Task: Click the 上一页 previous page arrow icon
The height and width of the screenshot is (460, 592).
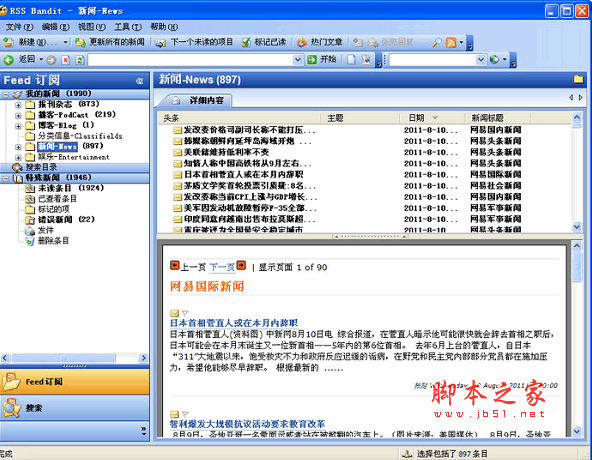Action: click(174, 266)
